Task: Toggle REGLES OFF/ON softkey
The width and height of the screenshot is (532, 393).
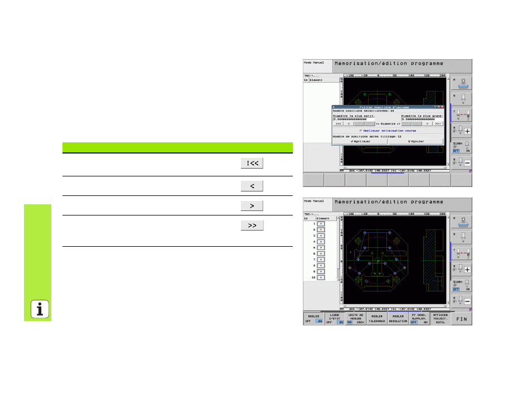Action: pos(313,319)
